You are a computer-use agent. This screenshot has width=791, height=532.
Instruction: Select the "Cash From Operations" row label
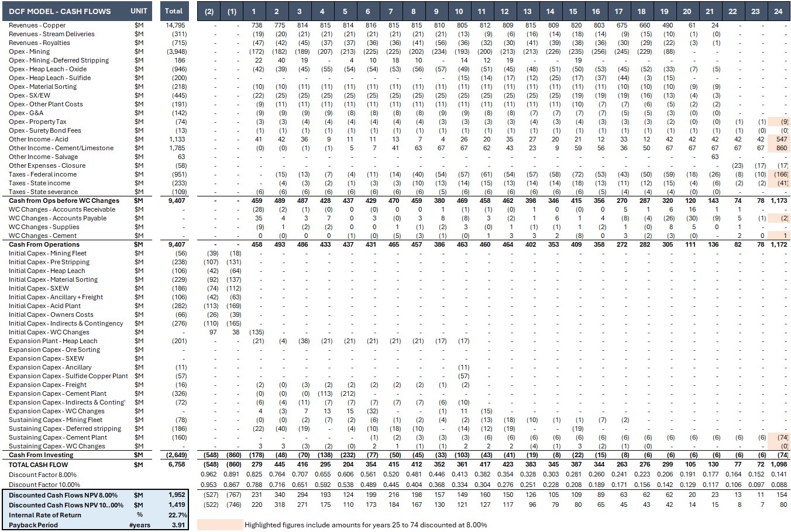pos(44,244)
